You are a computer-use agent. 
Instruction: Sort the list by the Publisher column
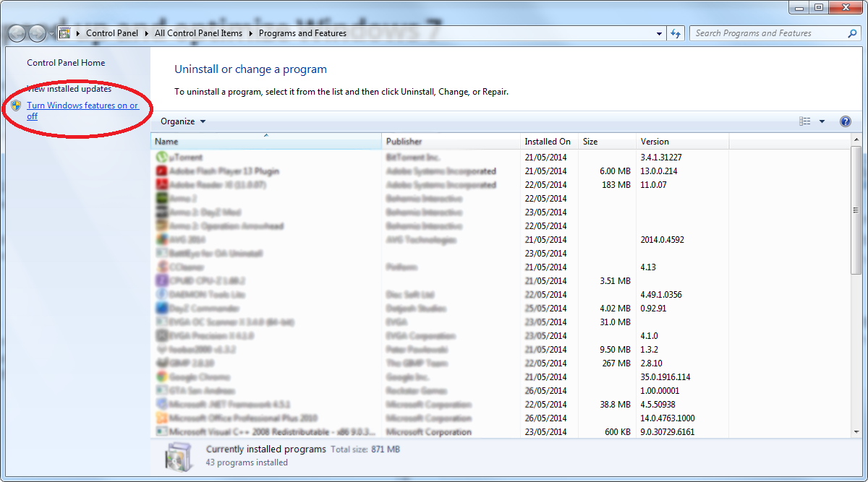coord(451,142)
